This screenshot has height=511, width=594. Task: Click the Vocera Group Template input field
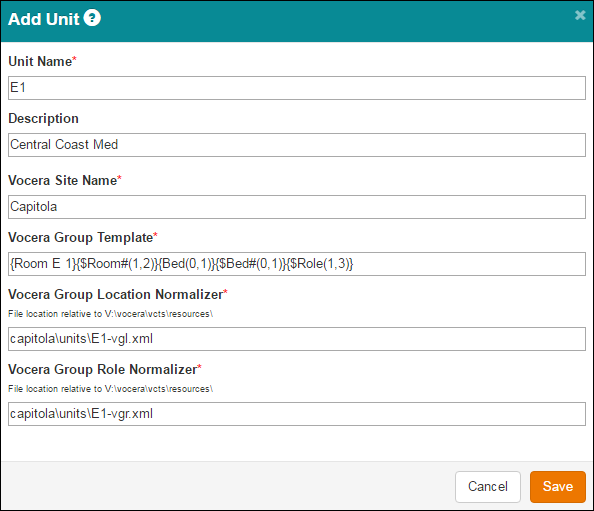click(x=297, y=264)
